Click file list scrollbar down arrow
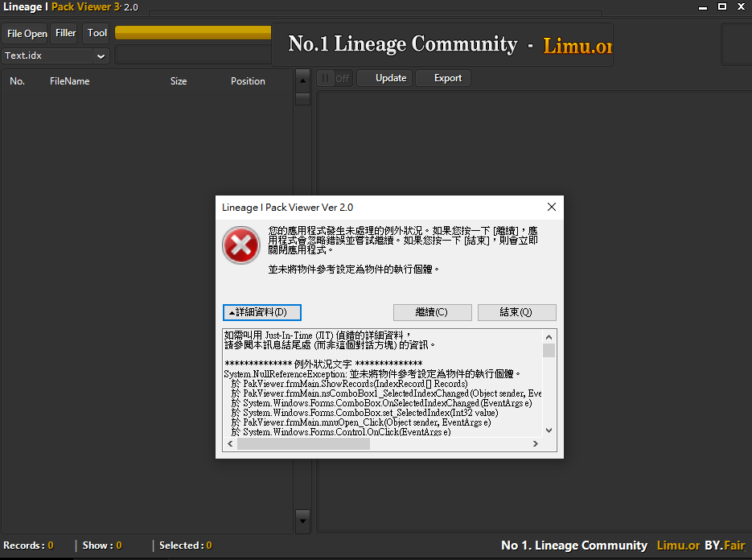752x560 pixels. pos(302,520)
